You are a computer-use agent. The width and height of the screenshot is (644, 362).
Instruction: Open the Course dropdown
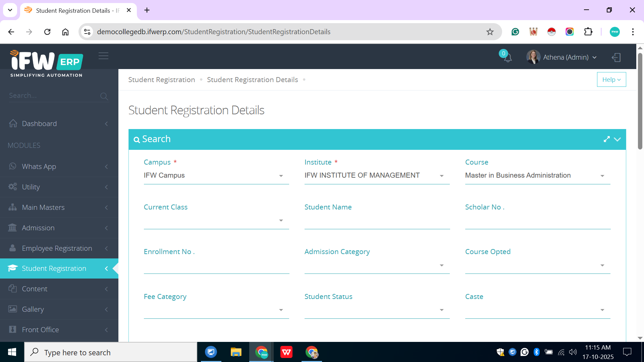click(x=537, y=176)
